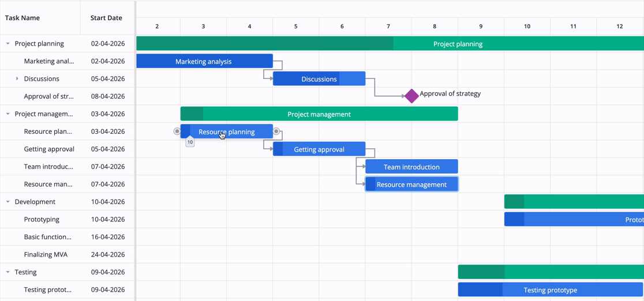644x301 pixels.
Task: Select the Project management summary bar
Action: pos(319,114)
